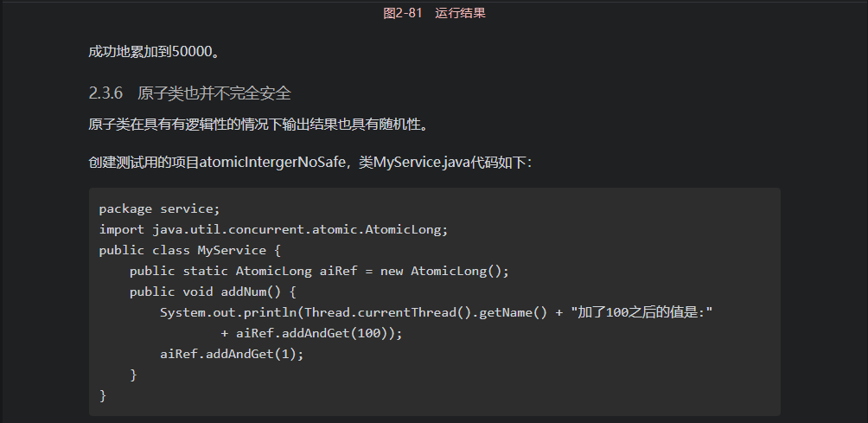
Task: Click the figure caption 图2-81 运行结果
Action: (434, 13)
